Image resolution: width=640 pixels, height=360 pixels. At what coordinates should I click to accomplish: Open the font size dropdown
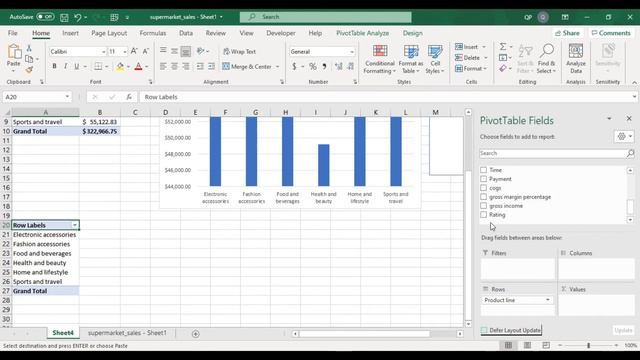click(124, 52)
